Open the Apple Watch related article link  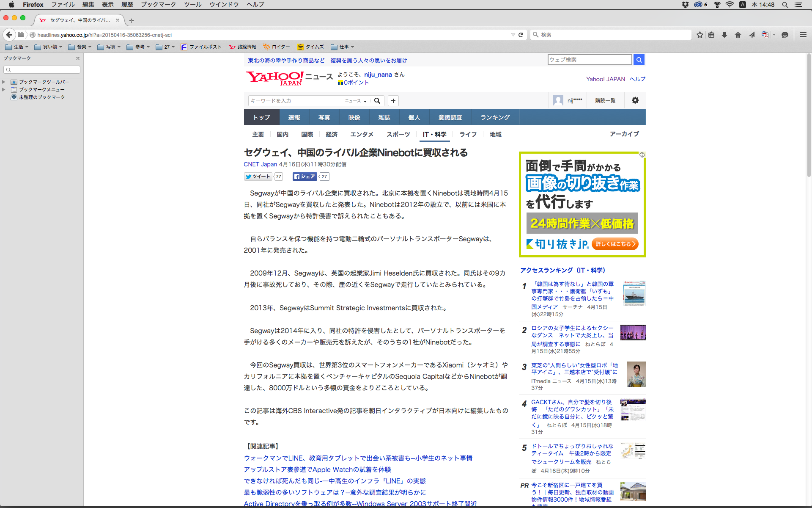(317, 469)
